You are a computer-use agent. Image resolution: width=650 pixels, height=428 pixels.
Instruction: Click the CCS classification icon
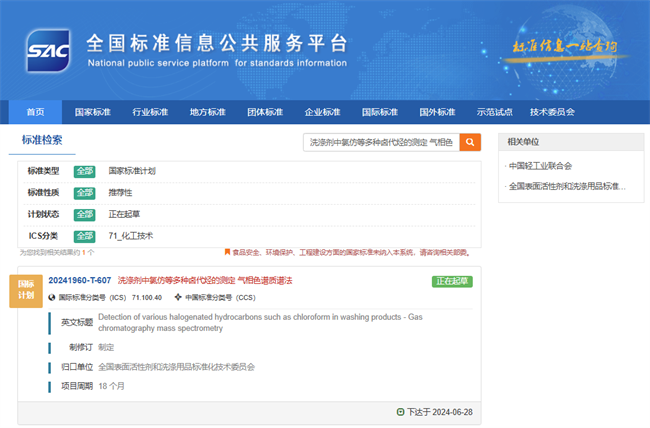pos(178,297)
